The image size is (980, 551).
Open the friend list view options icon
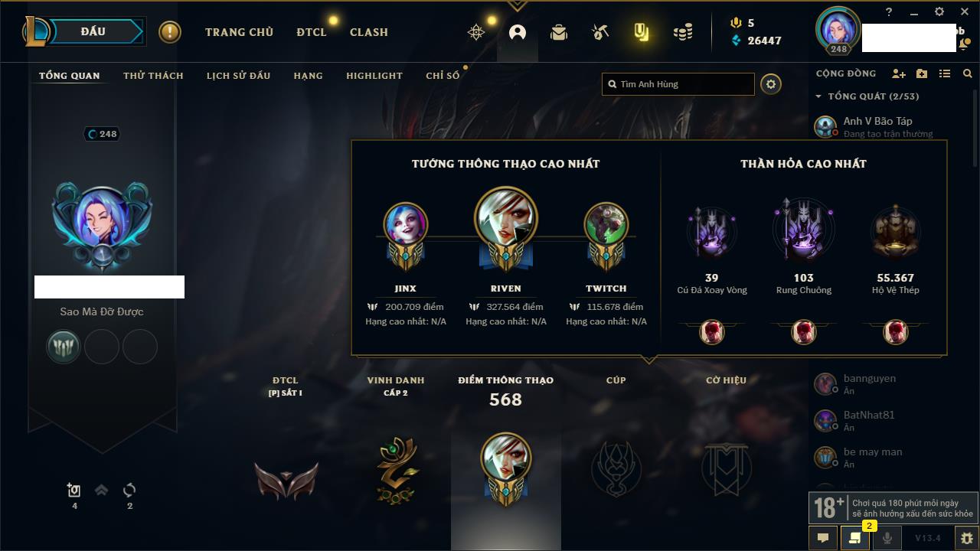(945, 73)
